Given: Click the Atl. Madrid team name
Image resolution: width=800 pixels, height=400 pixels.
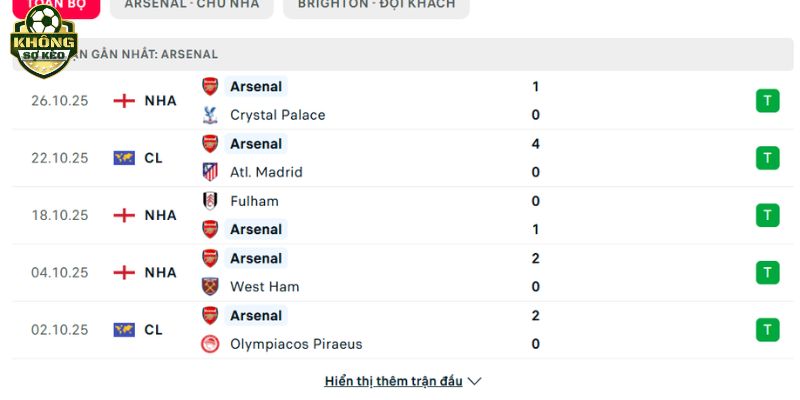Looking at the screenshot, I should pos(266,172).
